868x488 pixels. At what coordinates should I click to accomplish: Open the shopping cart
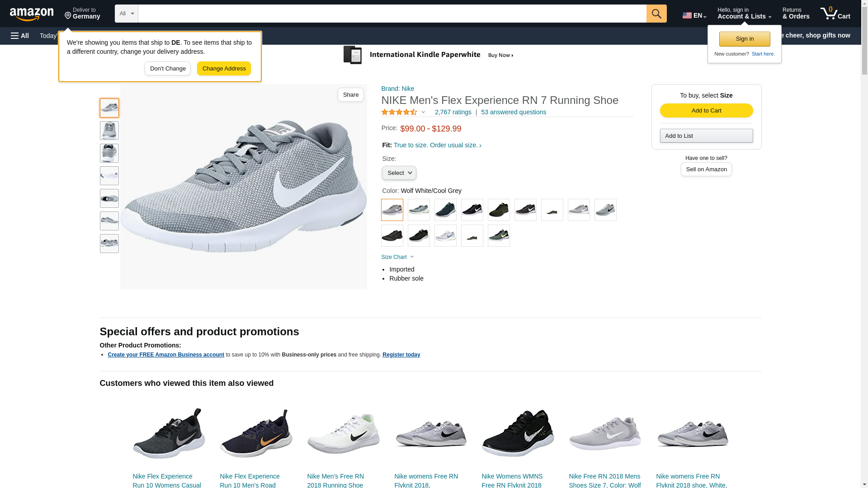[x=835, y=14]
